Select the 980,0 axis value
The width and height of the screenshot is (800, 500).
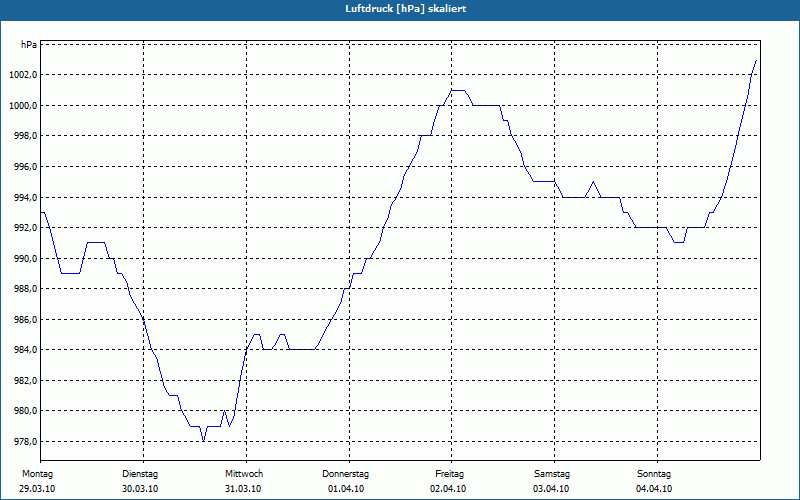(25, 411)
